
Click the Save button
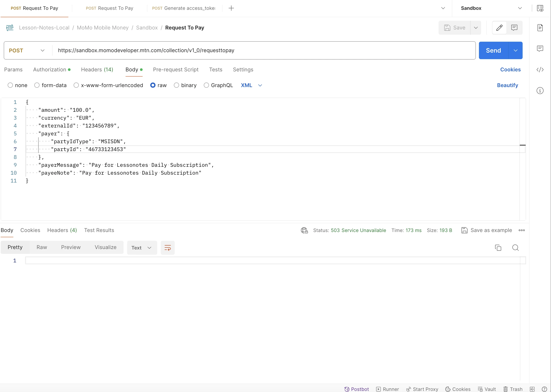pyautogui.click(x=454, y=28)
